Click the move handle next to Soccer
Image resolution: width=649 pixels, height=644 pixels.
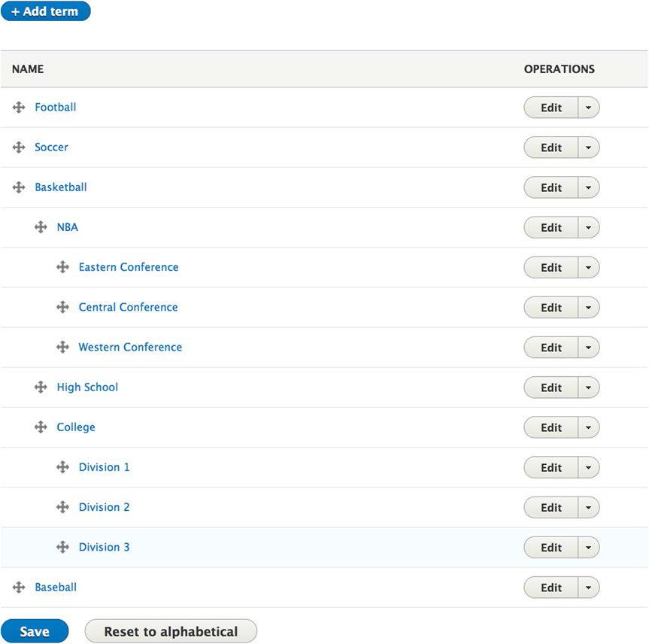click(19, 147)
